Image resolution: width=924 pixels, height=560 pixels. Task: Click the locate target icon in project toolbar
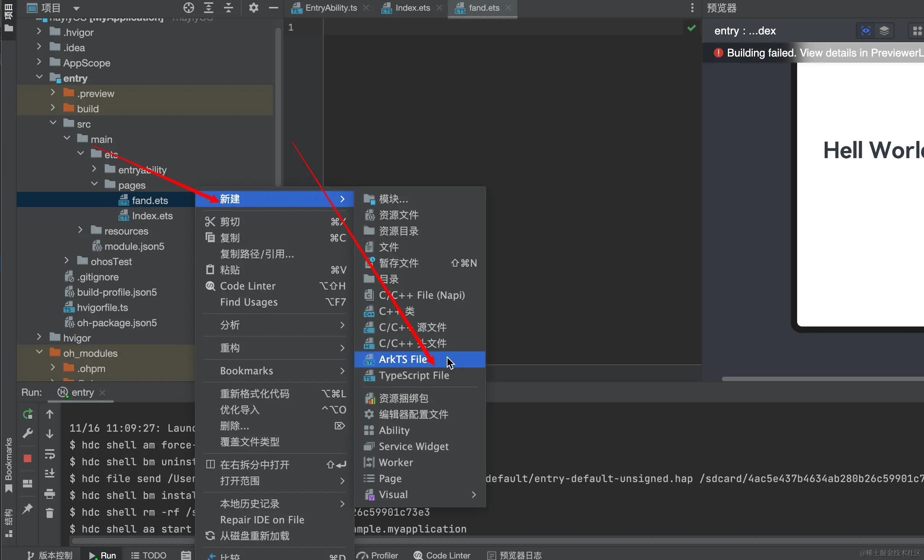(x=188, y=8)
